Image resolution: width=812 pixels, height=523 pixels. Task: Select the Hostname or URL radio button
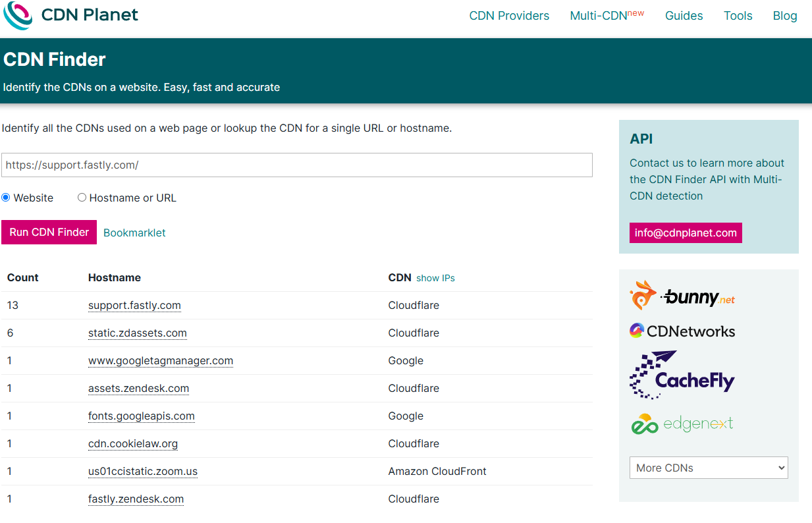82,198
